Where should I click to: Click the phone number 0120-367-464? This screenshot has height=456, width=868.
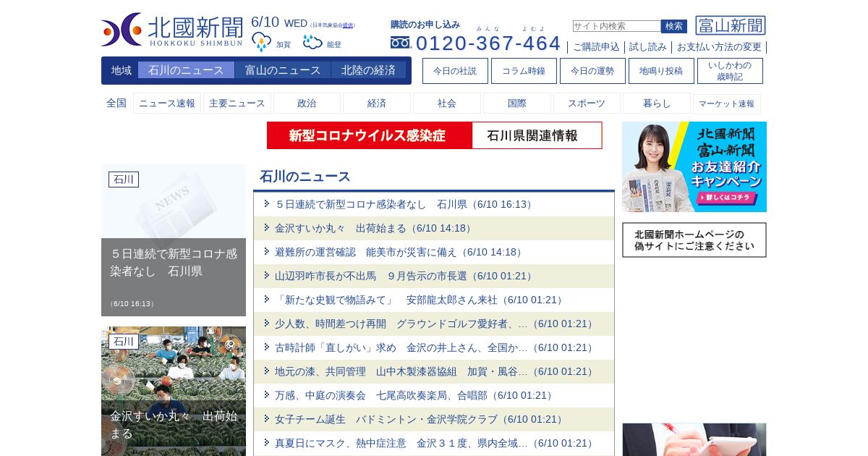point(488,43)
